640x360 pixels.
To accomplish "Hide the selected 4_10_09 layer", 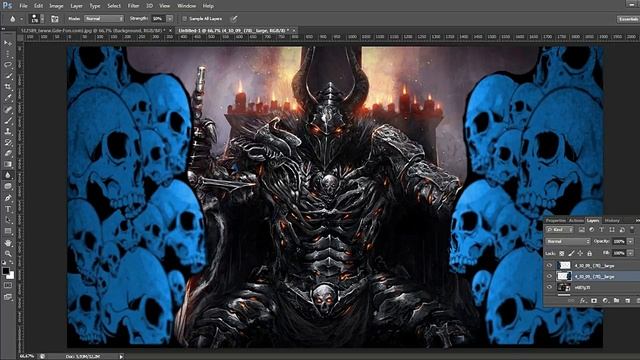I will click(549, 276).
